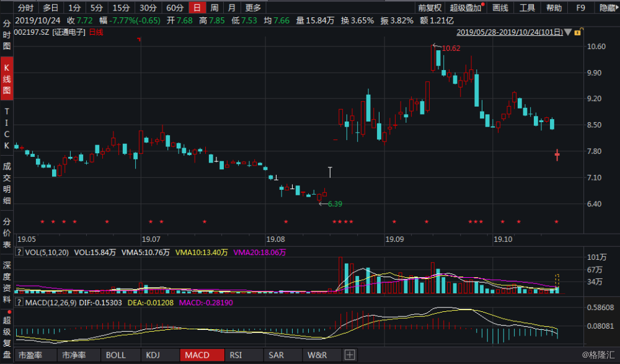Click the DIF:-0.15303 value
The height and width of the screenshot is (364, 620).
click(x=100, y=303)
